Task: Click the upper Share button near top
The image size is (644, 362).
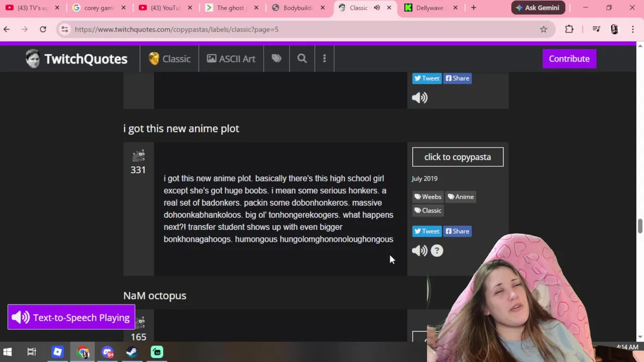Action: (x=457, y=78)
